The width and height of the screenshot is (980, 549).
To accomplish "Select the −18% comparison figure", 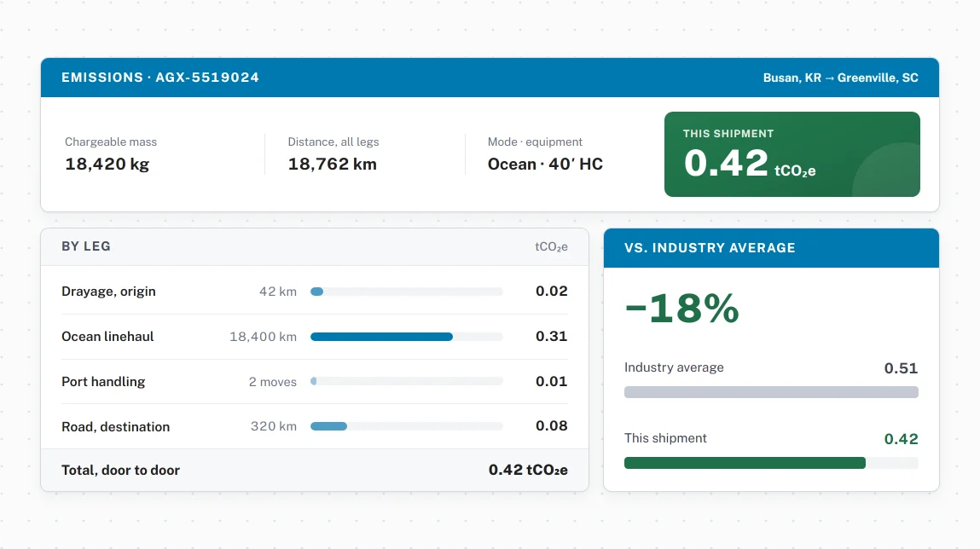I will point(681,308).
